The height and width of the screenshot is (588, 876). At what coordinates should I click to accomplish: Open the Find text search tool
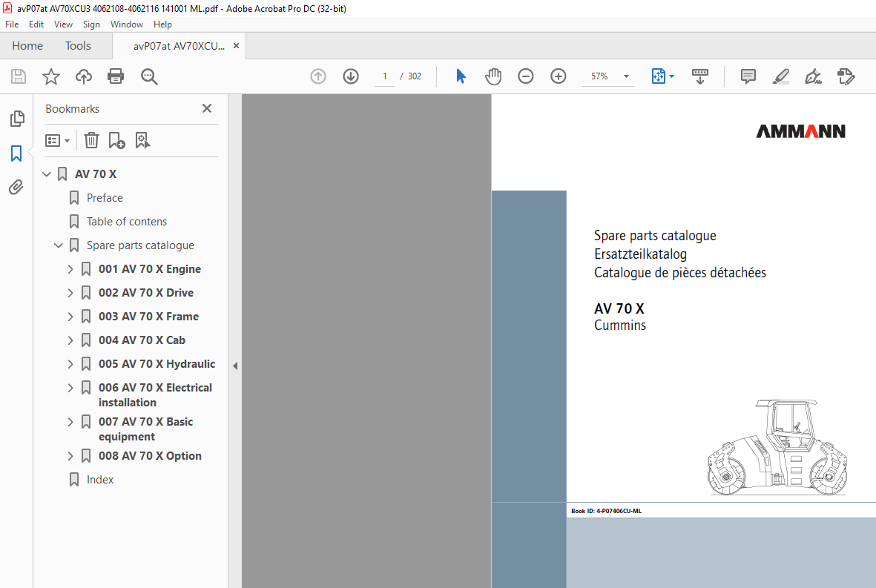[149, 76]
